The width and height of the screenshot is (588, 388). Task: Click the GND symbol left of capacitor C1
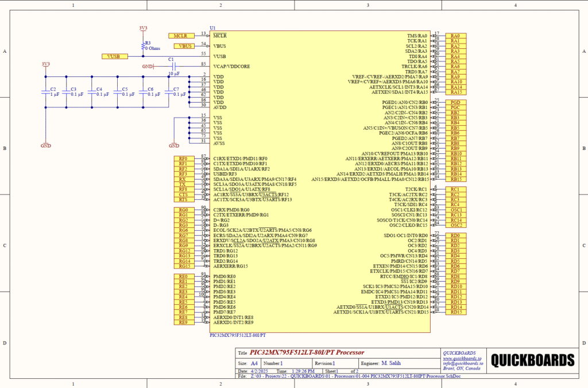pyautogui.click(x=148, y=67)
